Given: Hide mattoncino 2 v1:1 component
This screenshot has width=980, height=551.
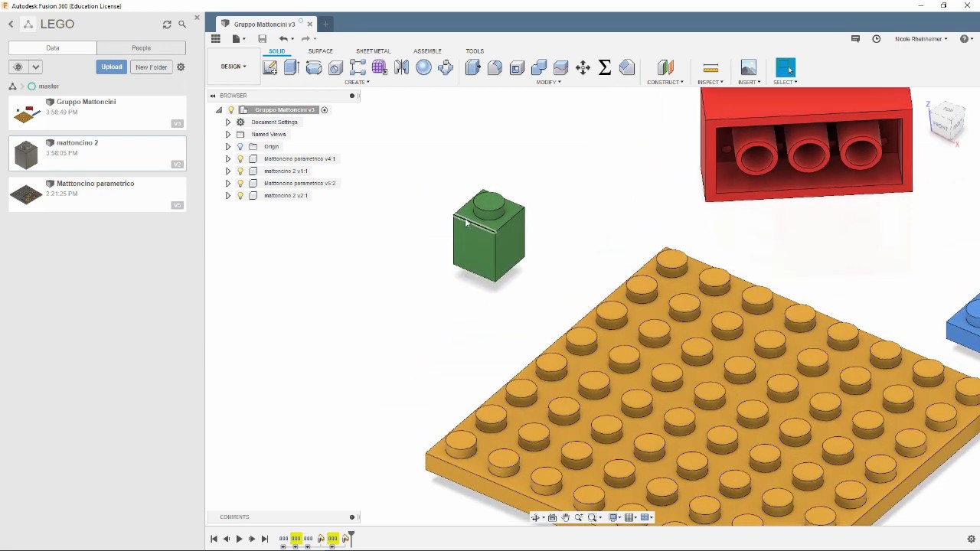Looking at the screenshot, I should (x=240, y=171).
